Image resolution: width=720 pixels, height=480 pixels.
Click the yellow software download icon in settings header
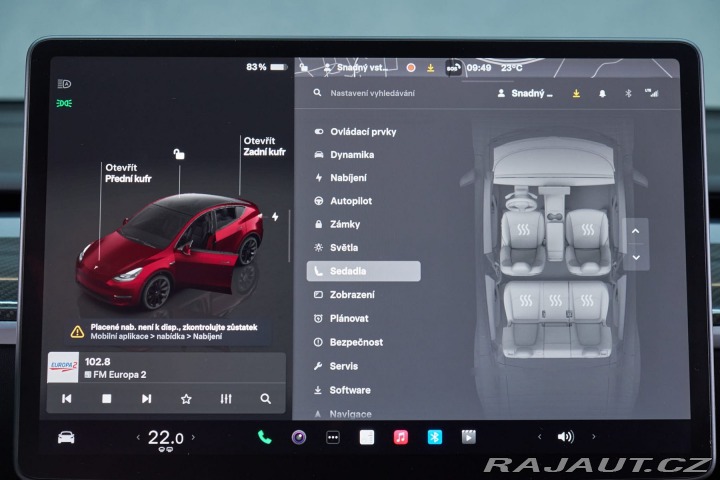pyautogui.click(x=576, y=94)
